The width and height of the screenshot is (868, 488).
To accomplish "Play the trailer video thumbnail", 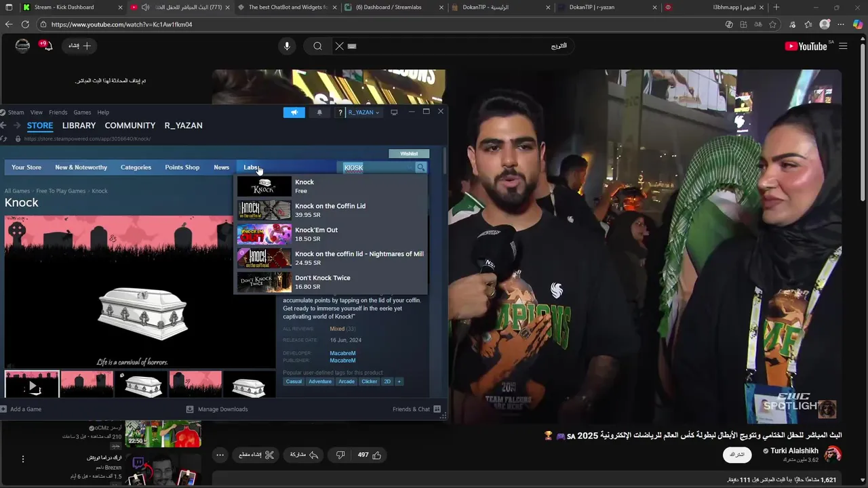I will coord(32,385).
